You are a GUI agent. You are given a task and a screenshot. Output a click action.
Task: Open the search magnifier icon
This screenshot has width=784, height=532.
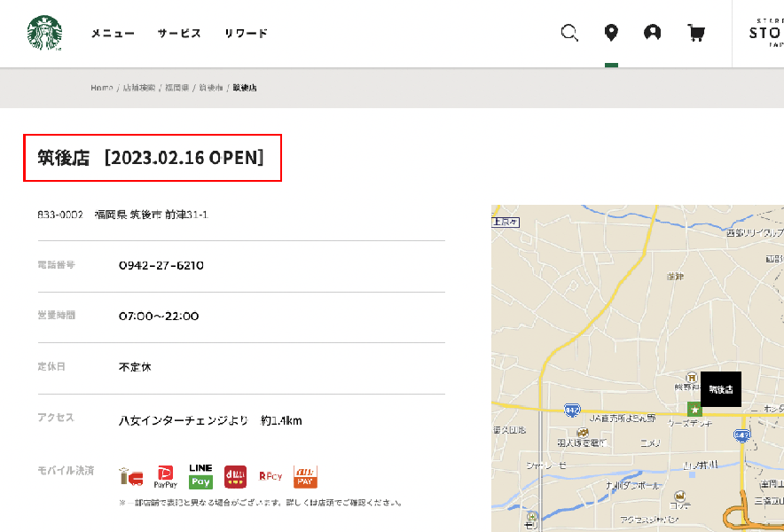pyautogui.click(x=569, y=34)
